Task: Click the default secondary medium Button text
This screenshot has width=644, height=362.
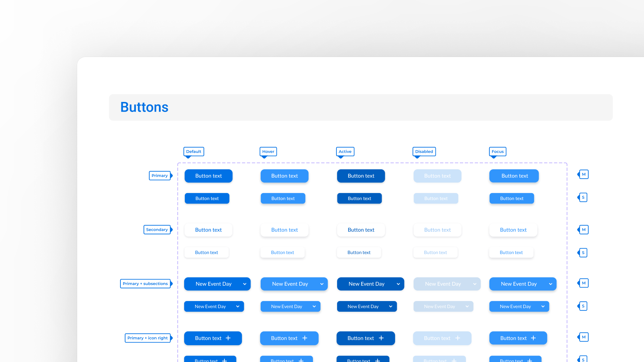Action: tap(209, 230)
